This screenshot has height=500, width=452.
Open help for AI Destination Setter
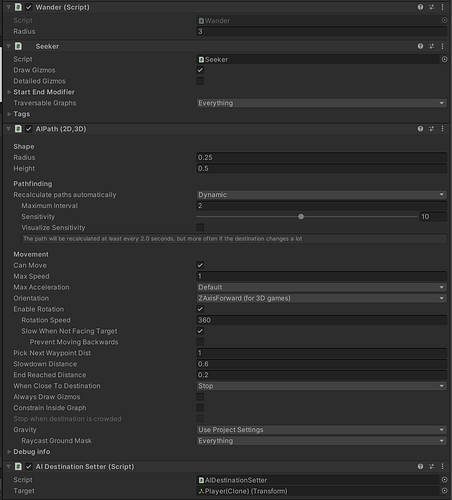[420, 466]
